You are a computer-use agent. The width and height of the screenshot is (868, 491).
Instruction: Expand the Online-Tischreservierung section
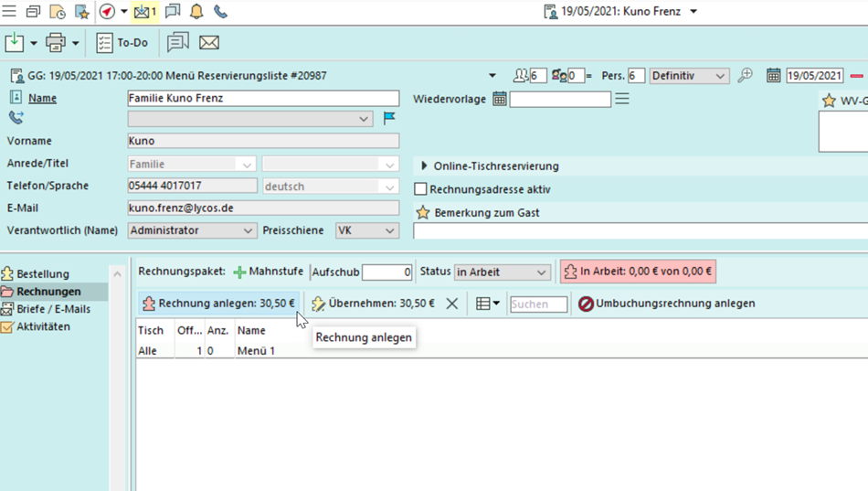tap(424, 166)
